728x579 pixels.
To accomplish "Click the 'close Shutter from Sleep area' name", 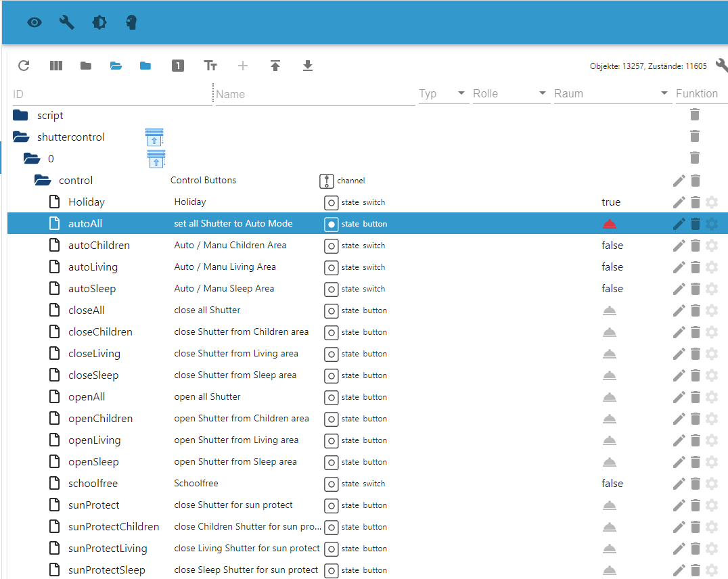I will [235, 375].
